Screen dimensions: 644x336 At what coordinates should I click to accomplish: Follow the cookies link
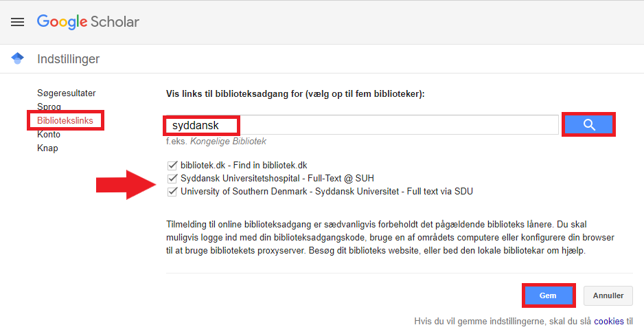[x=609, y=321]
